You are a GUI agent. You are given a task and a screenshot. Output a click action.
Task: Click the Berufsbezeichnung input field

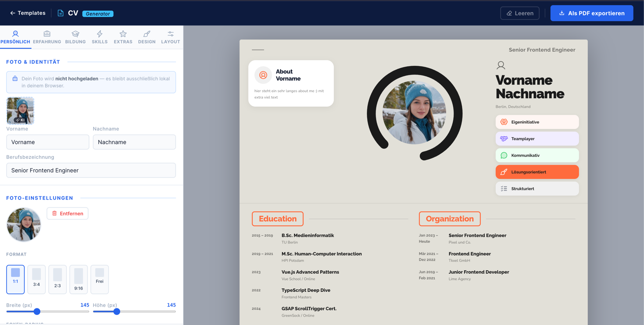(91, 170)
